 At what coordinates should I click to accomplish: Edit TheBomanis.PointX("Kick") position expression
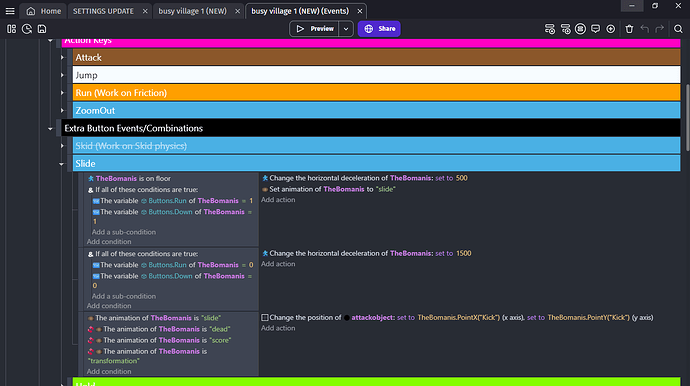(459, 318)
